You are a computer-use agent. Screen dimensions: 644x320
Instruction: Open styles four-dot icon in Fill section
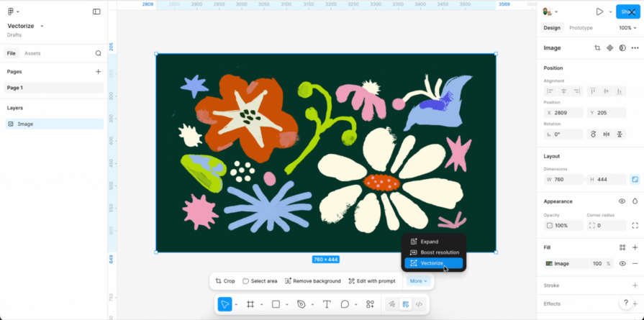tap(622, 247)
